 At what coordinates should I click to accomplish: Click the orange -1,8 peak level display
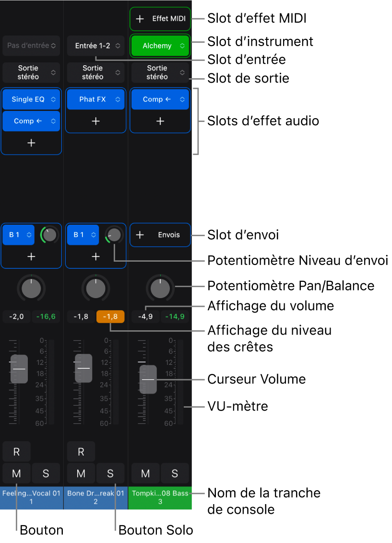tap(110, 316)
